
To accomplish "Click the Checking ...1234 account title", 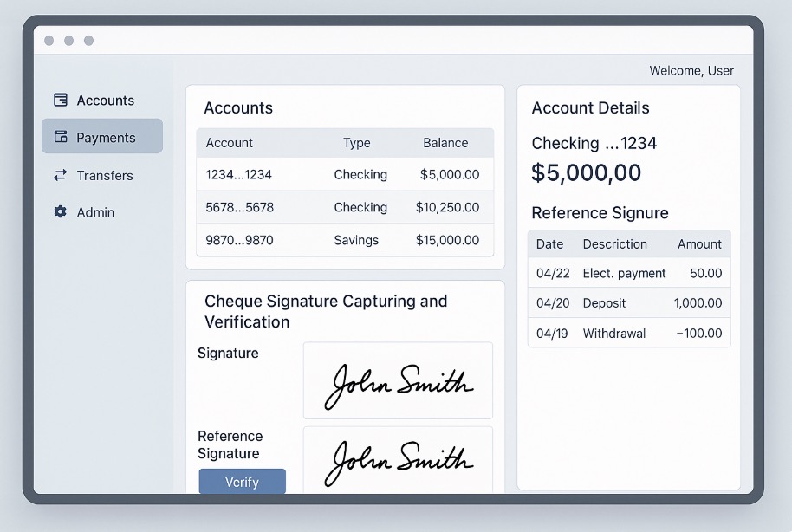I will (594, 144).
